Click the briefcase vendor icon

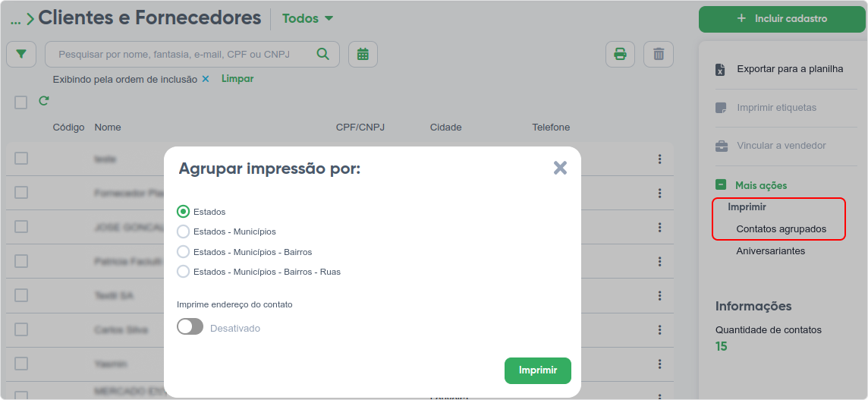(722, 146)
